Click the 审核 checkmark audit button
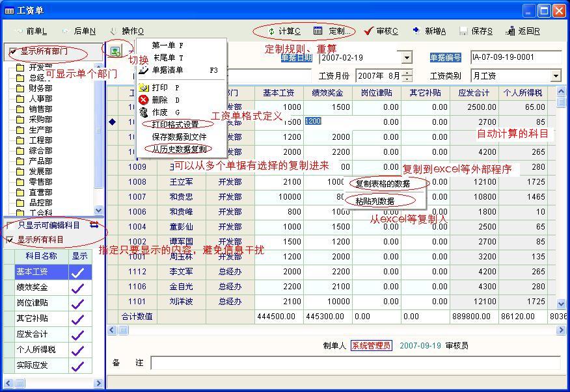 coord(369,31)
